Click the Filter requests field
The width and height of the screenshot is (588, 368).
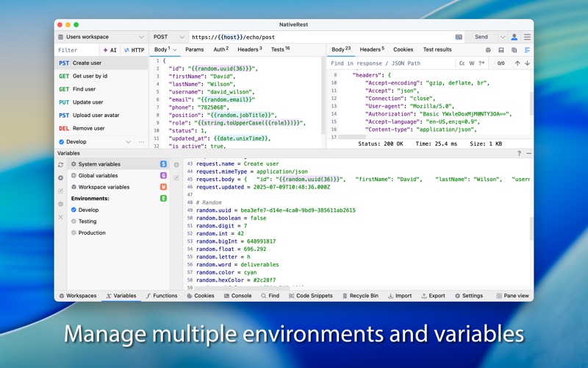(77, 50)
